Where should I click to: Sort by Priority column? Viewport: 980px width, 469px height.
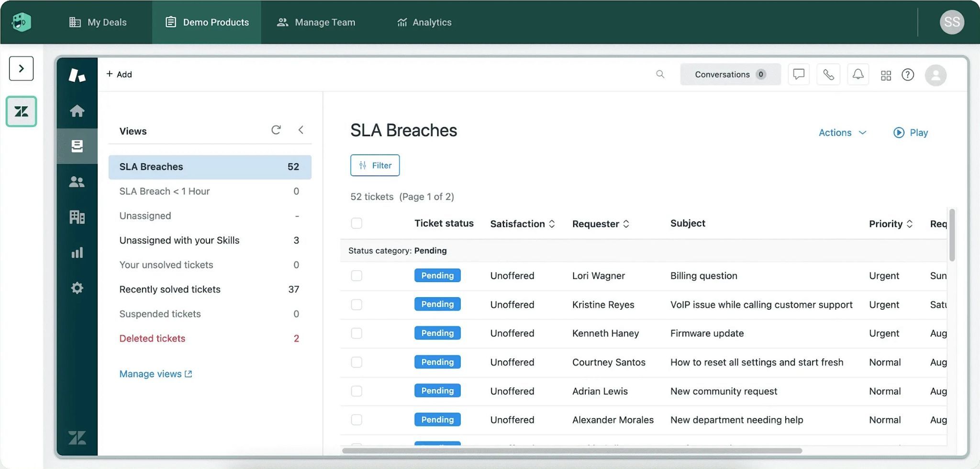[891, 223]
